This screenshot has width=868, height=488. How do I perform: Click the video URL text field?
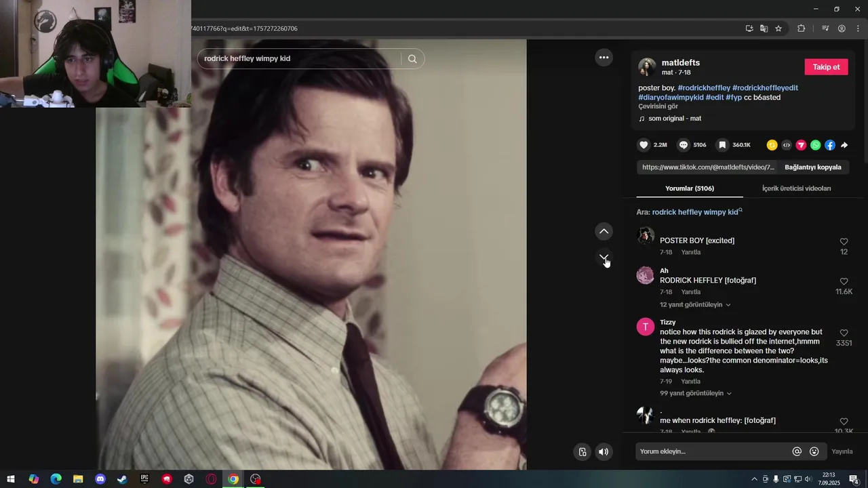click(x=707, y=167)
